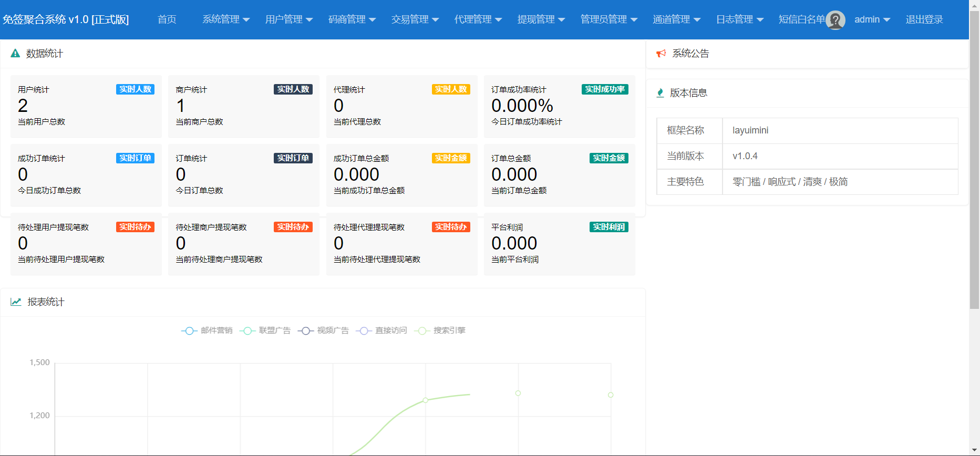Click the 今日成功订单总数 label

(49, 191)
